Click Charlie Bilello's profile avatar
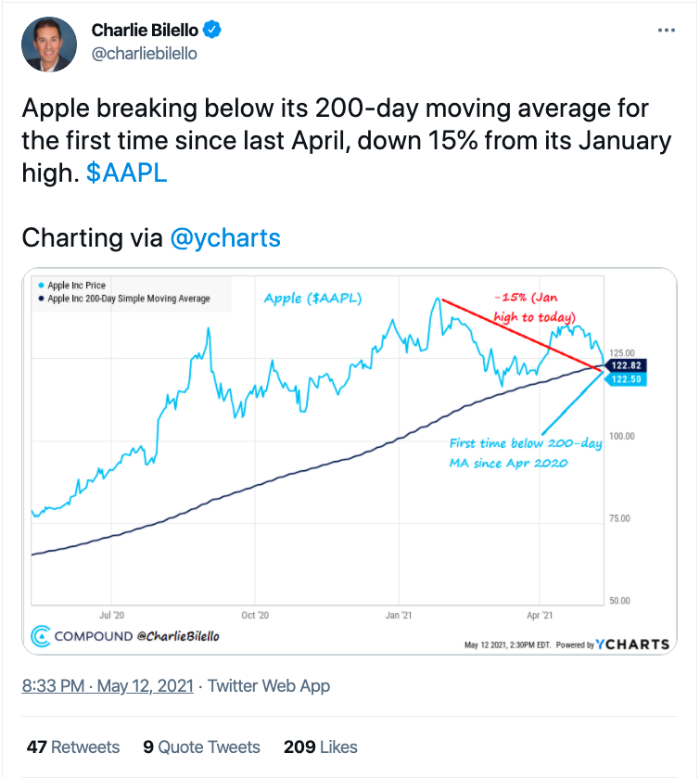This screenshot has height=778, width=700. 53,44
